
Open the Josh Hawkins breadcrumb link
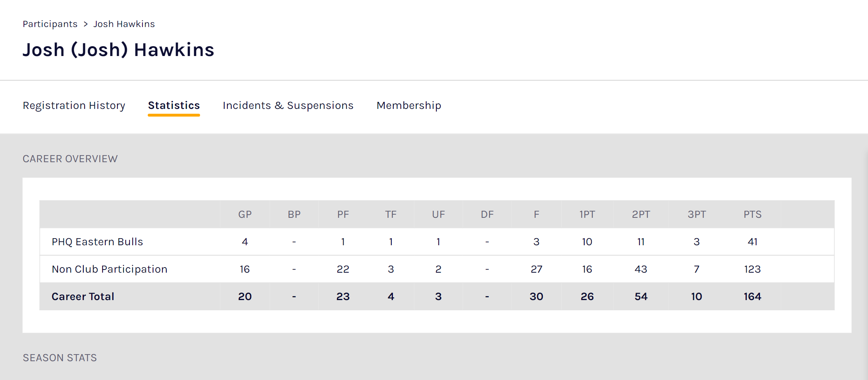(124, 24)
